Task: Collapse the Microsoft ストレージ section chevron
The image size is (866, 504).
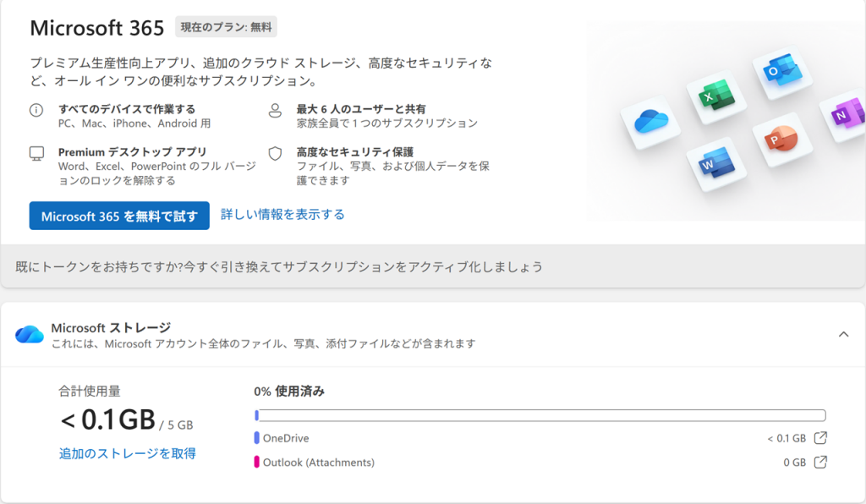Action: [x=843, y=334]
